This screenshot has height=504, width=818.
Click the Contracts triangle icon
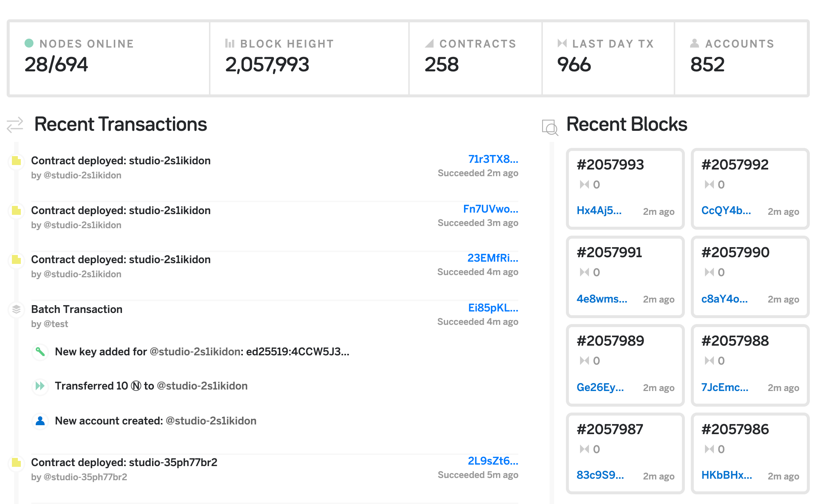[429, 43]
